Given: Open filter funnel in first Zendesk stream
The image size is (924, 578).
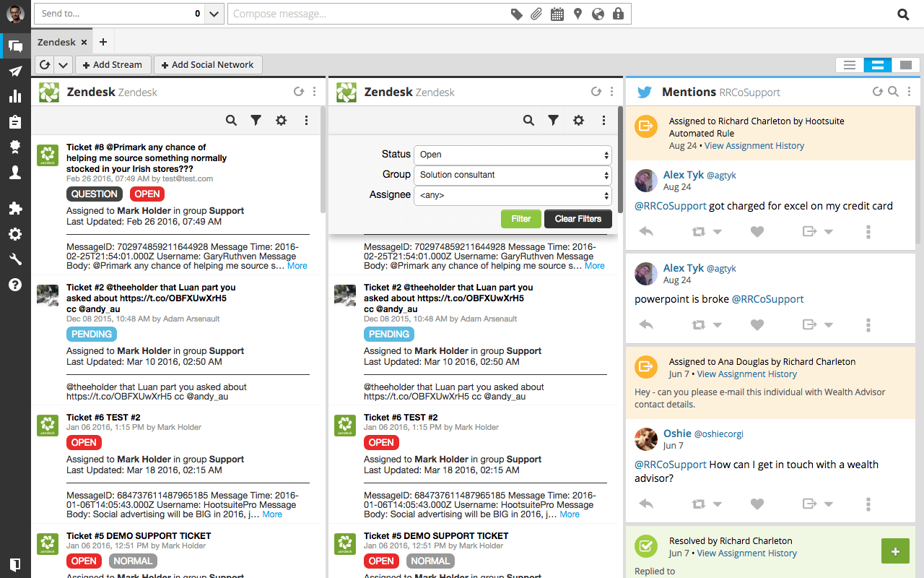Looking at the screenshot, I should point(256,121).
